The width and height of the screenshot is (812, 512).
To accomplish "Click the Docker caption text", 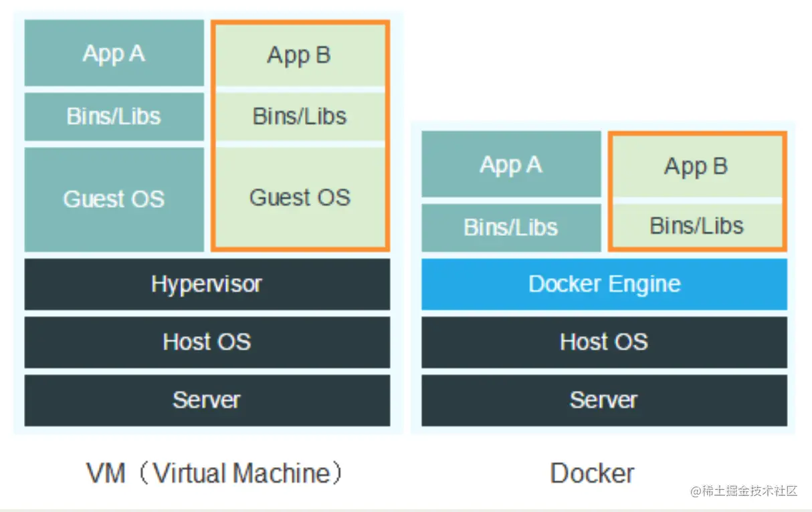I will point(592,473).
